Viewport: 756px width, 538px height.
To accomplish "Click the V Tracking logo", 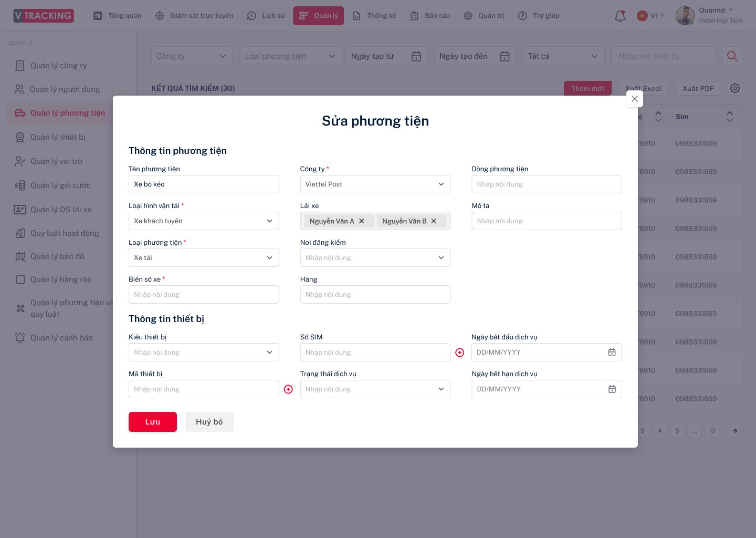I will pyautogui.click(x=44, y=16).
